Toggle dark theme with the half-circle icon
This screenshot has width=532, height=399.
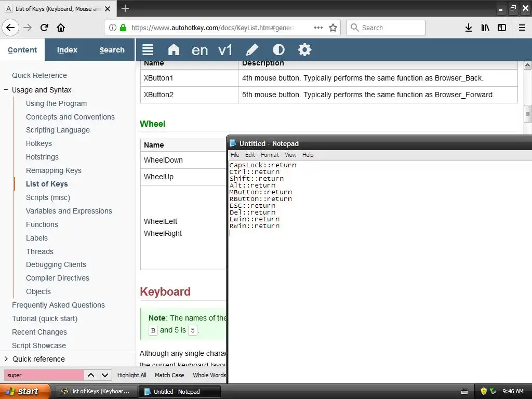click(x=278, y=50)
